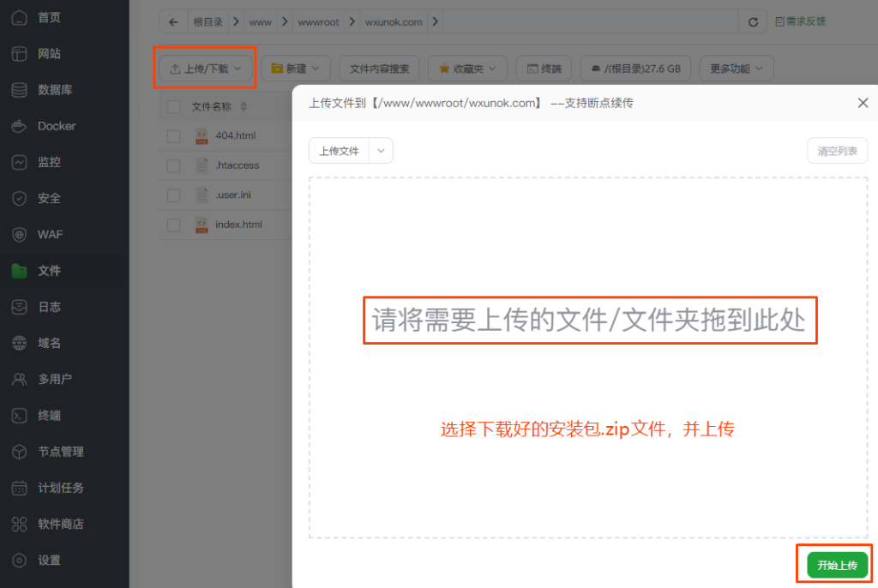Click the 数据库 database icon
Image resolution: width=878 pixels, height=588 pixels.
(19, 90)
